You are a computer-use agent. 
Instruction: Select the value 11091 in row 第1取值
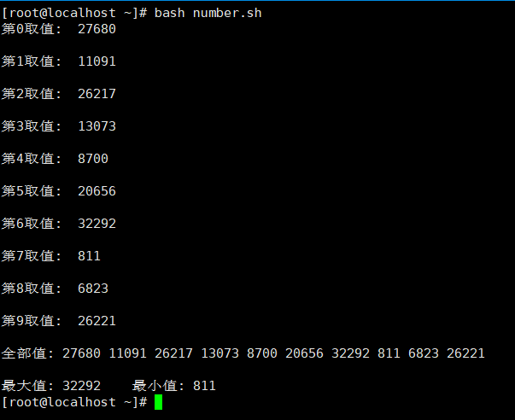coord(97,61)
